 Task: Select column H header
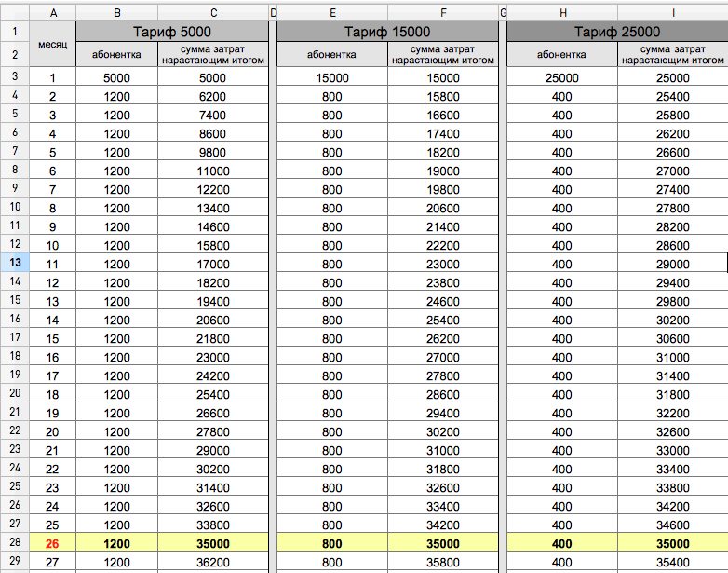click(x=562, y=13)
